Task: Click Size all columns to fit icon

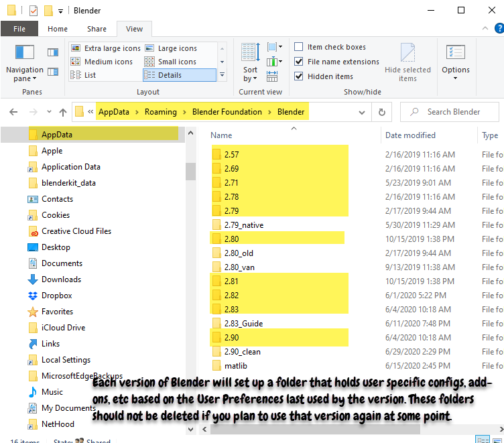Action: click(x=272, y=76)
